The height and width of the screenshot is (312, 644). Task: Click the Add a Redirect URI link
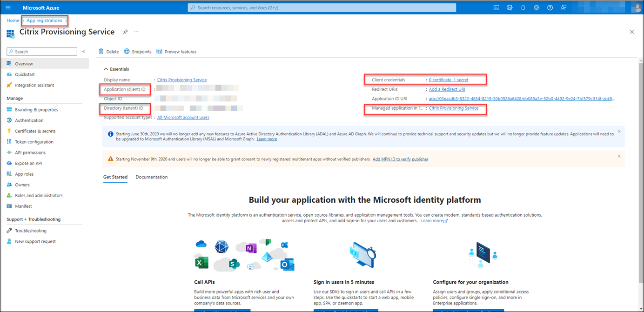coord(447,89)
